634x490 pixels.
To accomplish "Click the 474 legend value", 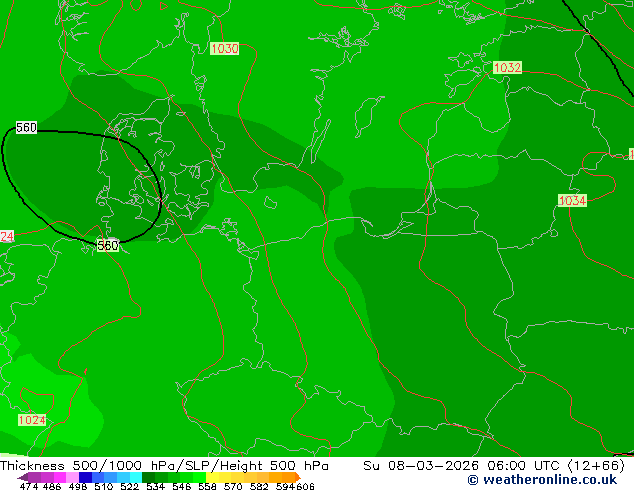I will point(29,486).
